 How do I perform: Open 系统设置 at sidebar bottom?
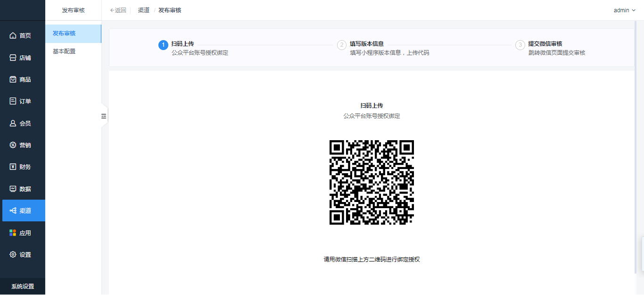pos(23,287)
